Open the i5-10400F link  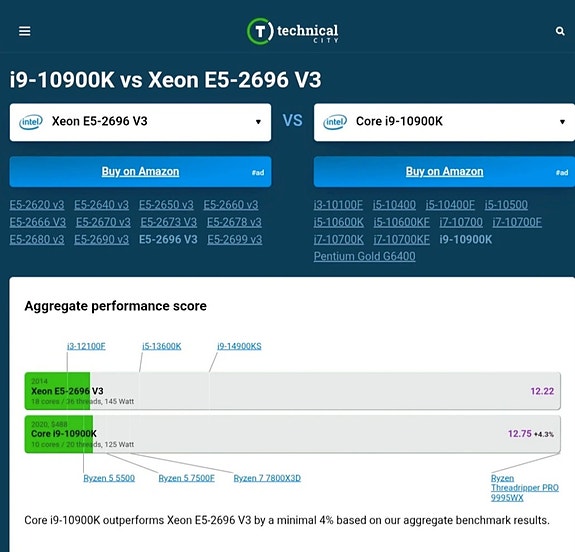point(450,205)
